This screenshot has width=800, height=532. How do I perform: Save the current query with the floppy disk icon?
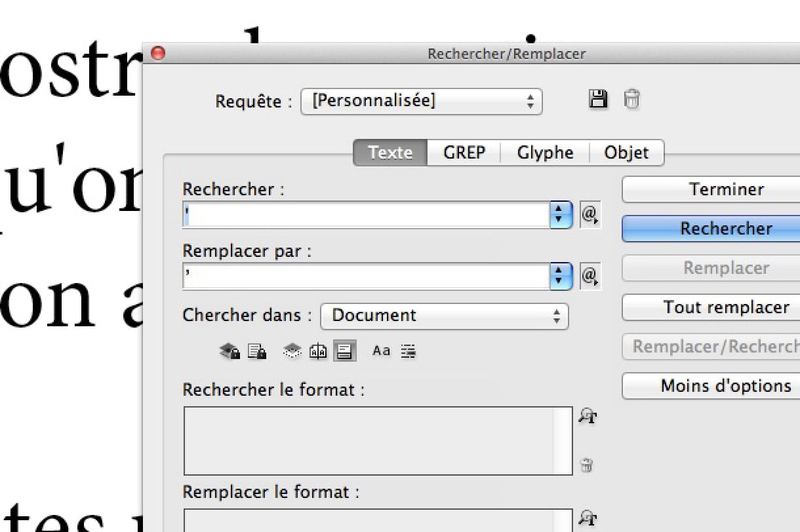[598, 100]
